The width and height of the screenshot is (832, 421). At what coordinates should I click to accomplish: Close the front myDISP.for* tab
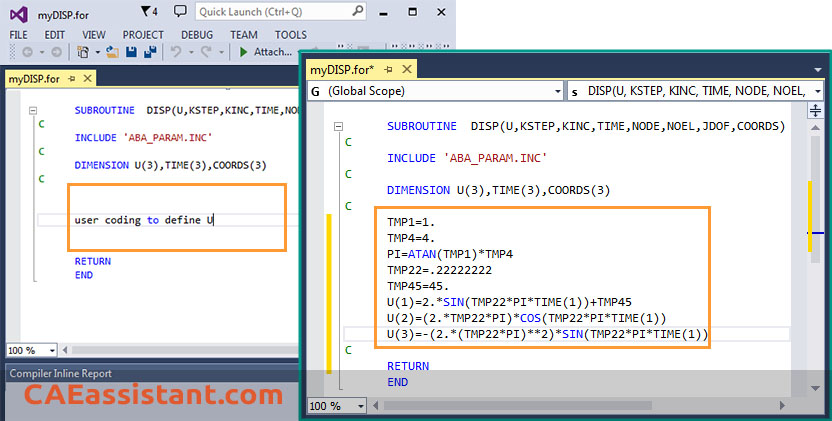[x=407, y=69]
